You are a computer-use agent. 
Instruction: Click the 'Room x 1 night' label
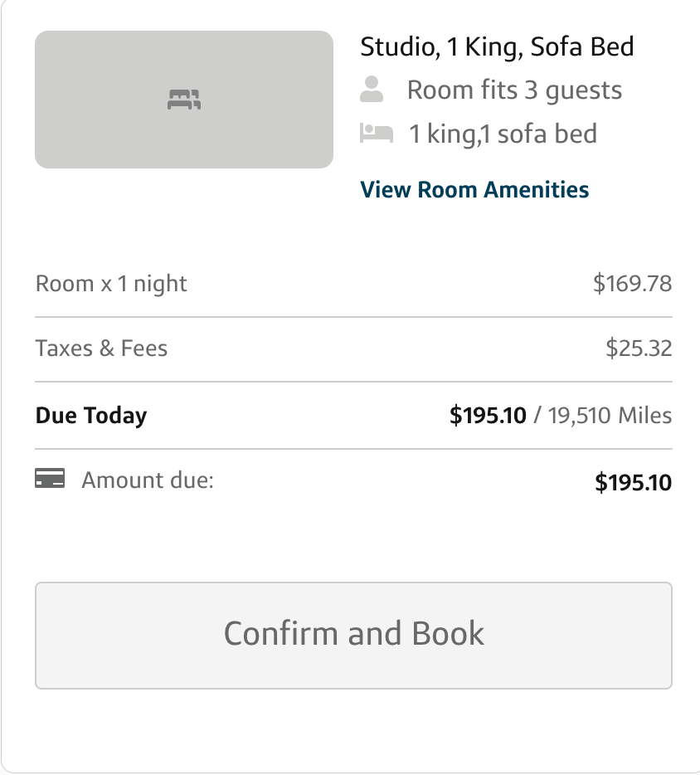pos(111,284)
